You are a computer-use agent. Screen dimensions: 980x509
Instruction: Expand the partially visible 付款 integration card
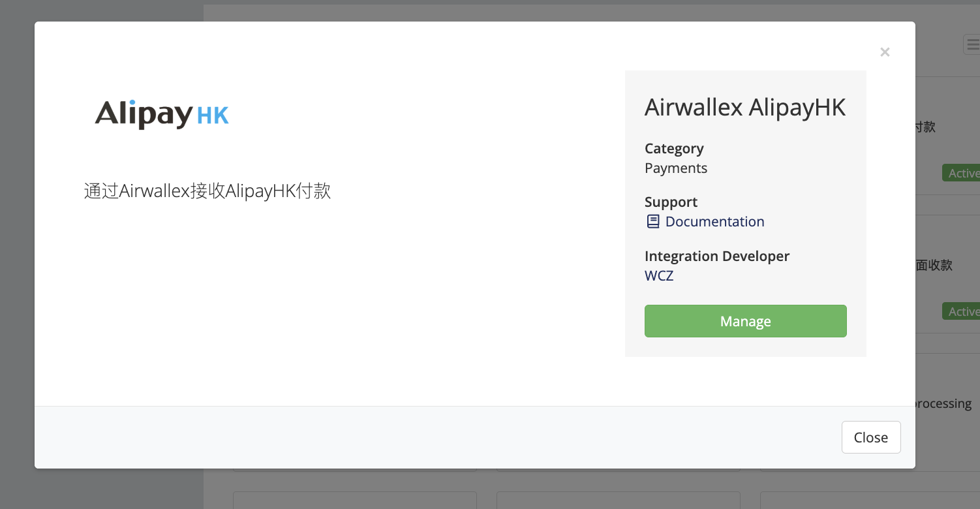(x=925, y=127)
